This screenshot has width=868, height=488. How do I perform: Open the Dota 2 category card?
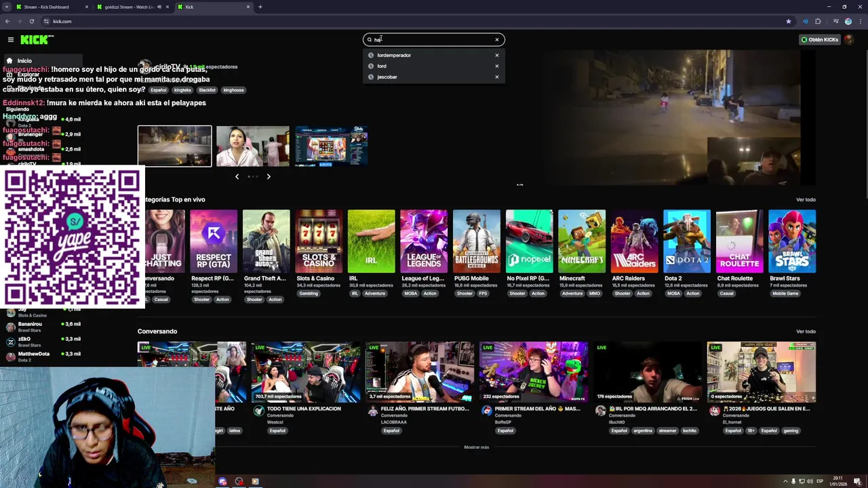point(686,241)
